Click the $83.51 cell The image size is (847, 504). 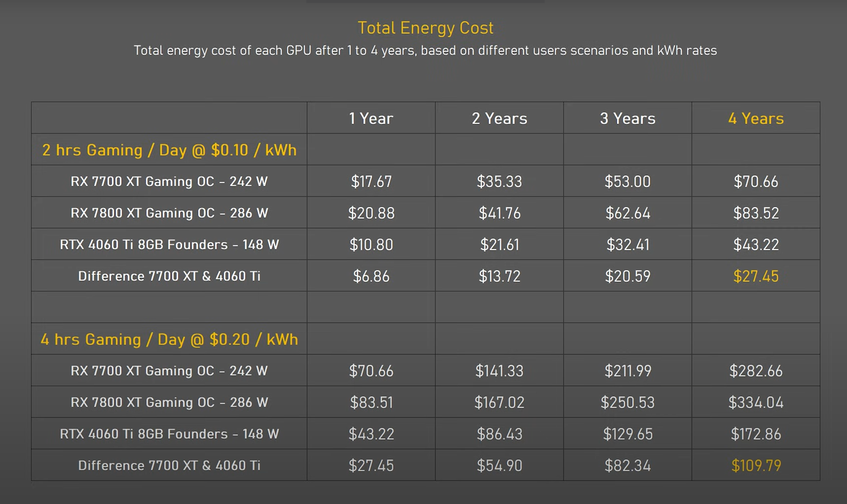371,402
